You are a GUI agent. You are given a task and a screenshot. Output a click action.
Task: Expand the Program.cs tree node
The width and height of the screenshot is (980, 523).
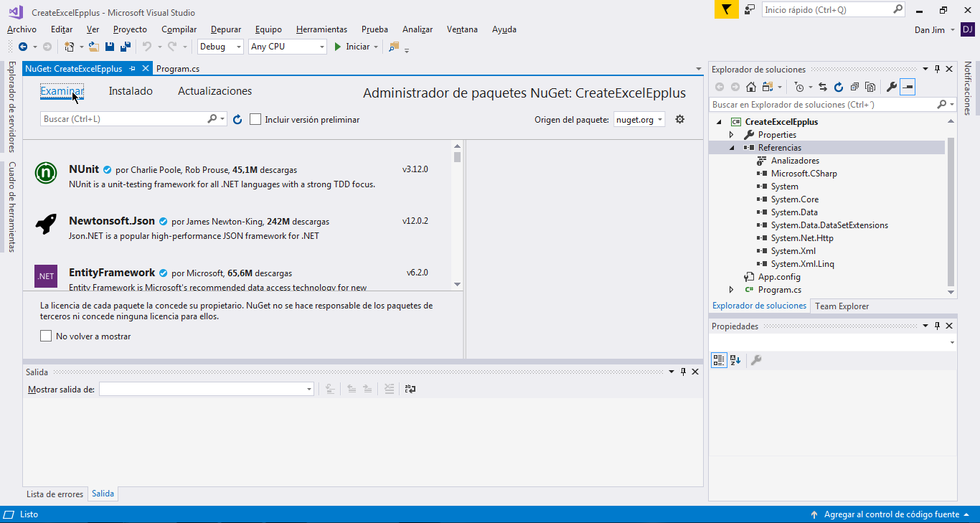731,290
